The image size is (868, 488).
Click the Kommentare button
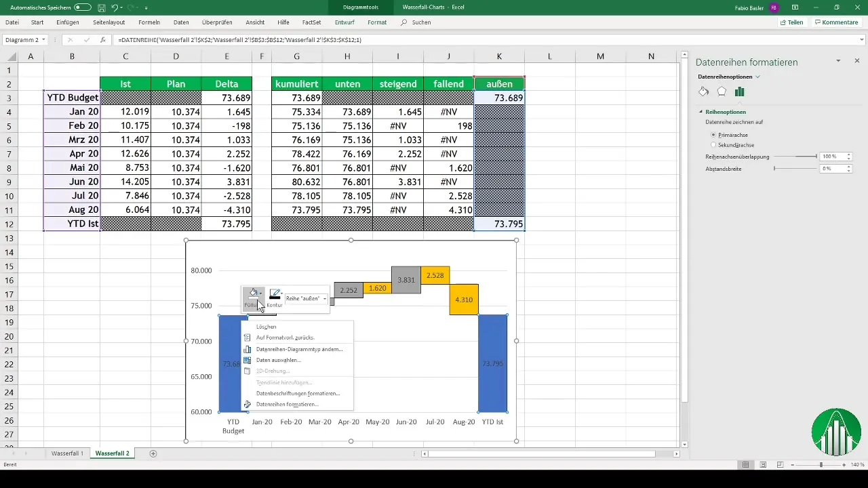[837, 22]
